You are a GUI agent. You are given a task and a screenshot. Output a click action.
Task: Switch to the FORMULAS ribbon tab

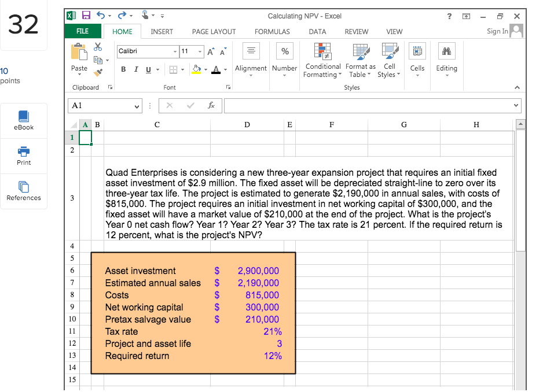[272, 32]
